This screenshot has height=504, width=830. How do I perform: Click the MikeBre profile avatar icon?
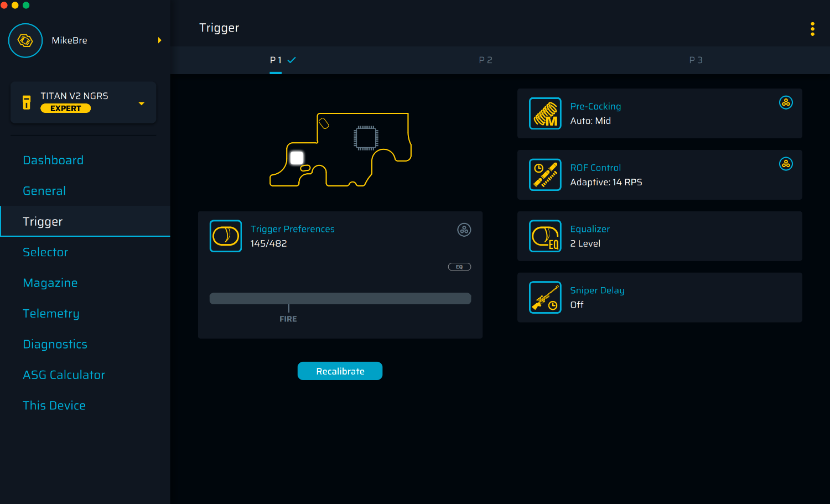(x=25, y=40)
